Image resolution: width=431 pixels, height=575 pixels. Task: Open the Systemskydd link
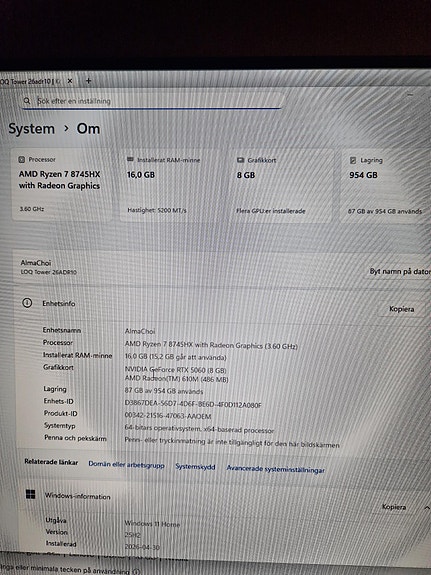coord(195,466)
